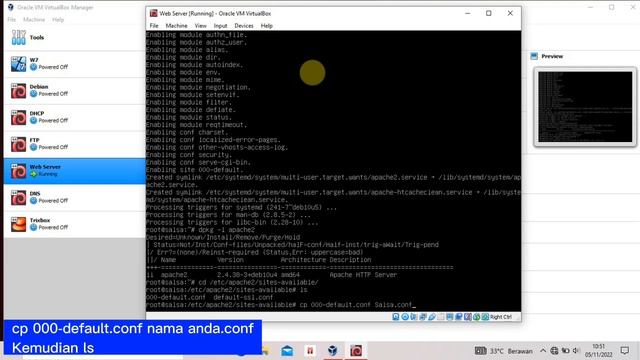Click the Debian VM swirl icon
The width and height of the screenshot is (640, 360).
pyautogui.click(x=18, y=91)
